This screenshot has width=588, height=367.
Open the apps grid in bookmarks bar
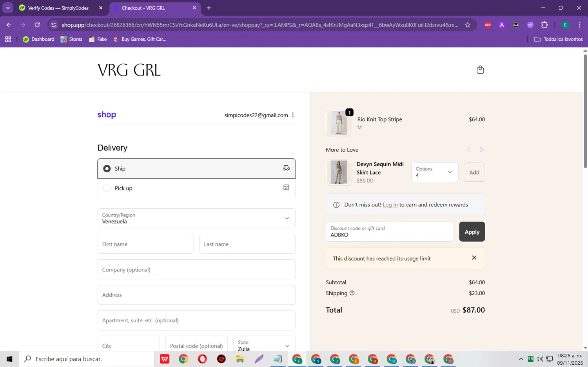(x=8, y=39)
